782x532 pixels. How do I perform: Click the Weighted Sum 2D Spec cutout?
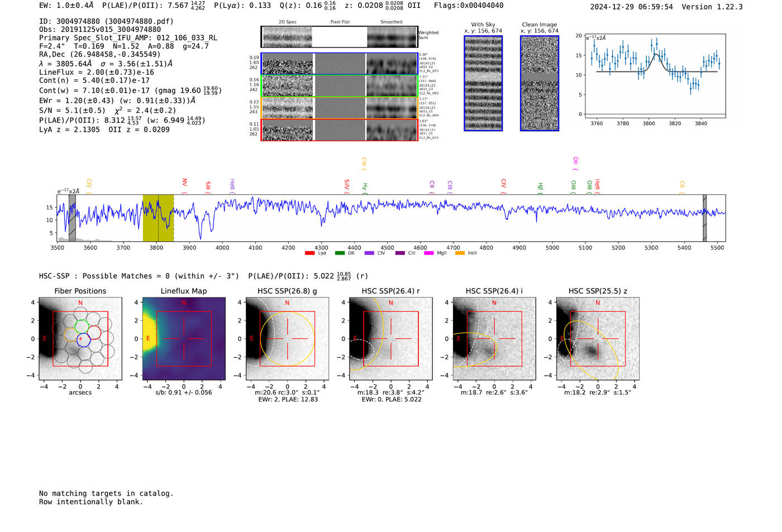pos(288,37)
